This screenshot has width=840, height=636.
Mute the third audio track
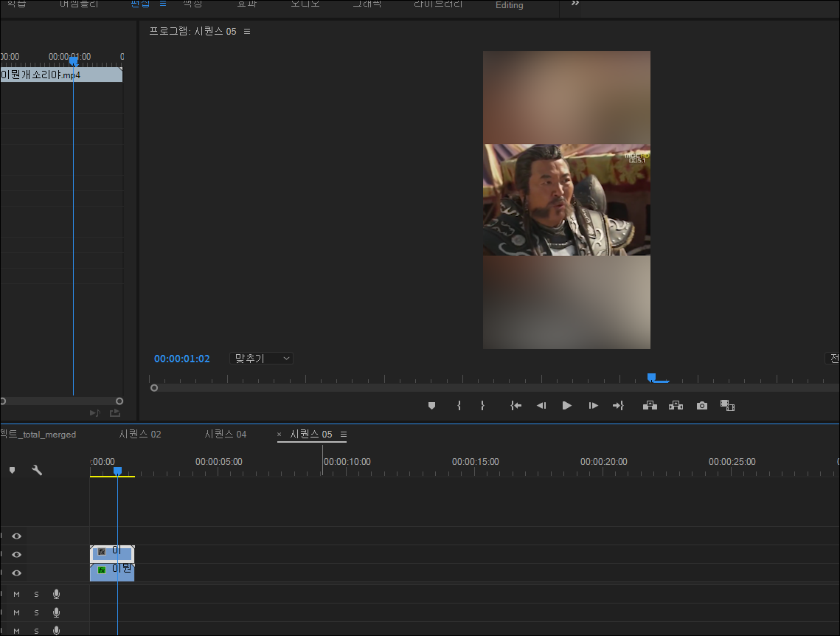coord(17,631)
